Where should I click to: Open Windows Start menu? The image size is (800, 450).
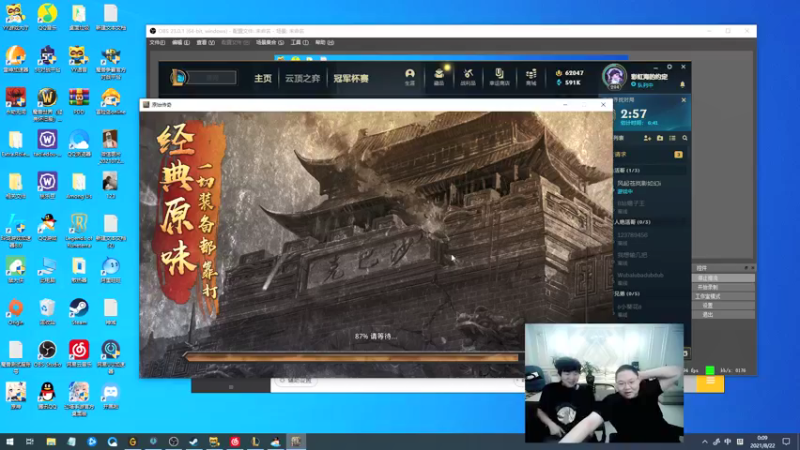point(9,441)
